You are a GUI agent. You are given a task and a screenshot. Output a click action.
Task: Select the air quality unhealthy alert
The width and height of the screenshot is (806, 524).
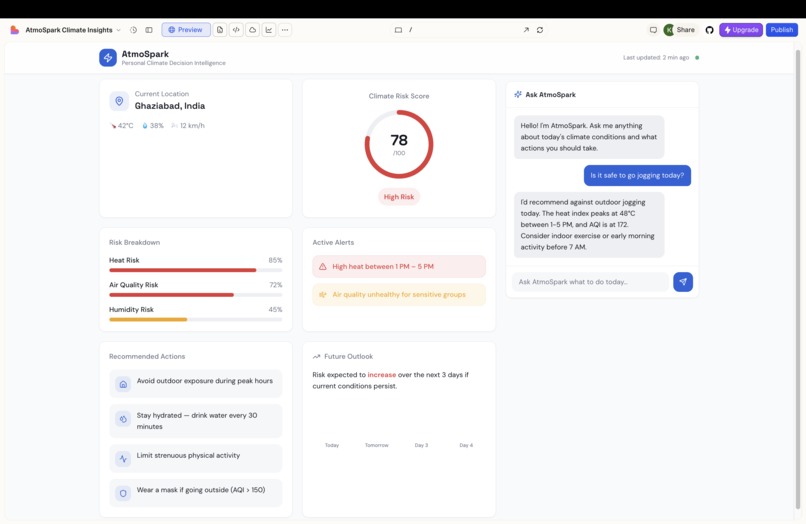pos(399,295)
